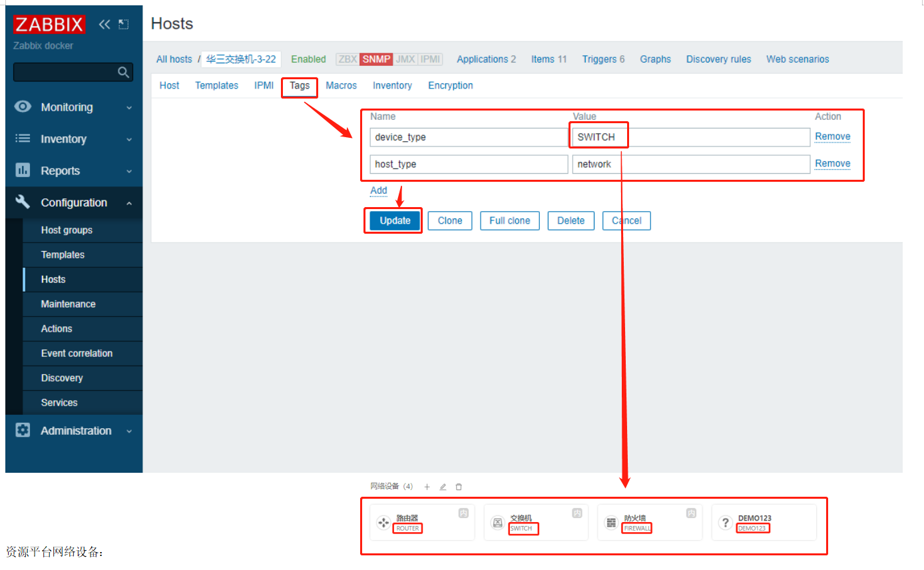Open the Host tab
The image size is (924, 570).
click(169, 85)
